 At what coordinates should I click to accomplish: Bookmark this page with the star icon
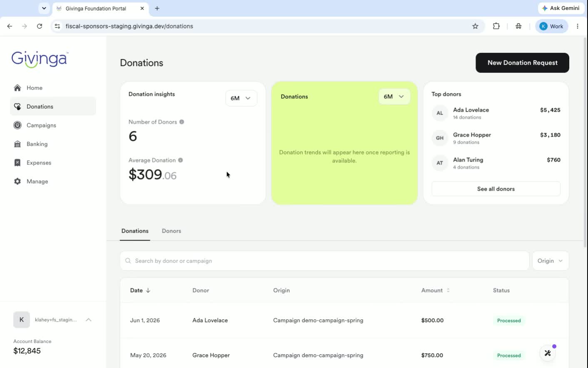[x=475, y=26]
